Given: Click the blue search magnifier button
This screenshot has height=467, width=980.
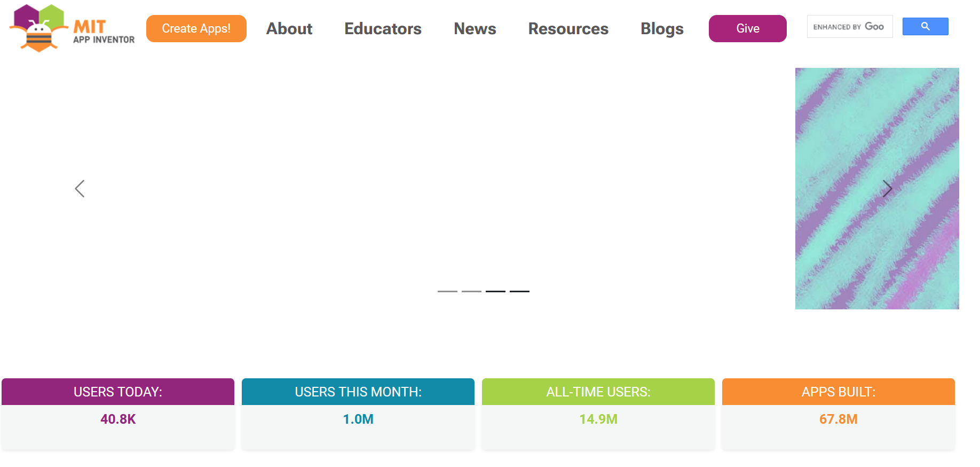Looking at the screenshot, I should [925, 27].
